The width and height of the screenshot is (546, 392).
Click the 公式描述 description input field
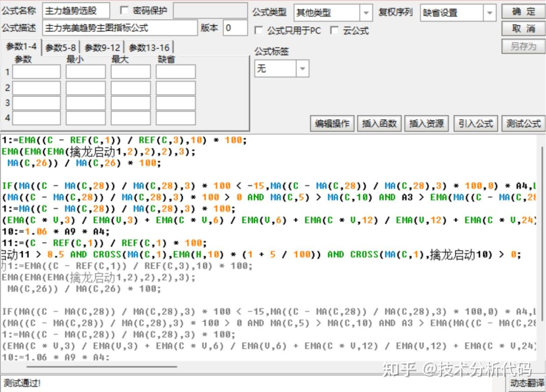pos(120,28)
